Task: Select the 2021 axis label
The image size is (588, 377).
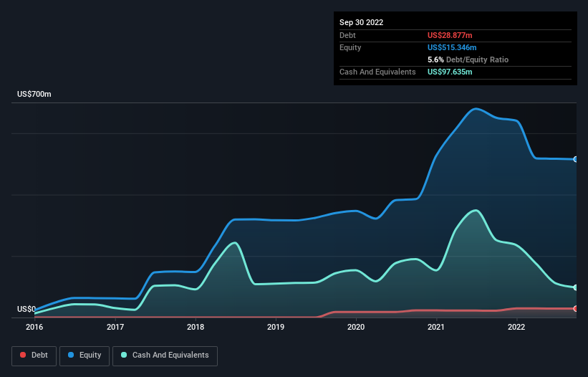Action: point(436,327)
